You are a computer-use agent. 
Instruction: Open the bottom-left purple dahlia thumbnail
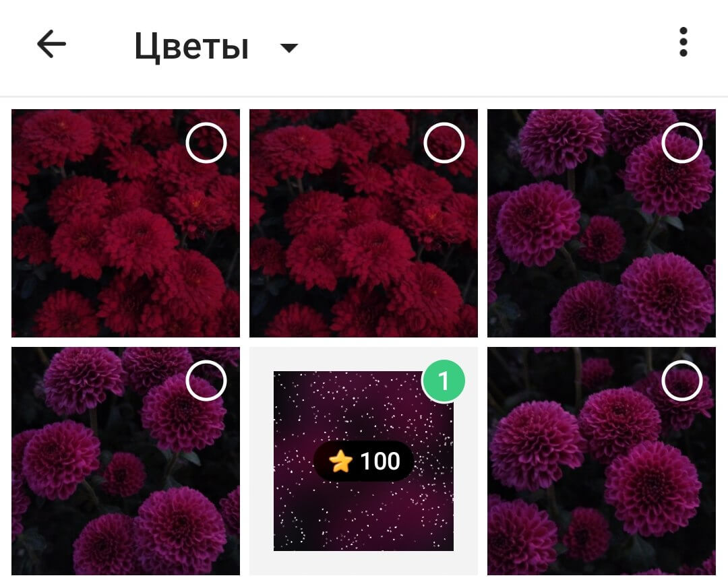(x=125, y=461)
